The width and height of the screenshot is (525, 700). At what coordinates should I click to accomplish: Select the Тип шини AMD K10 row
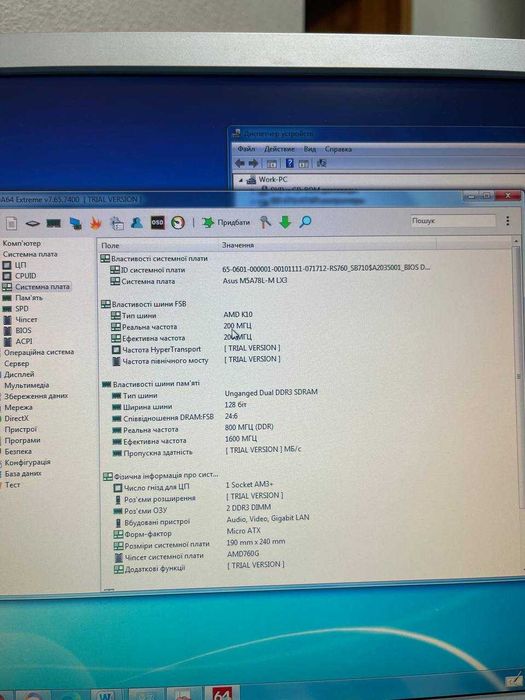click(182, 315)
